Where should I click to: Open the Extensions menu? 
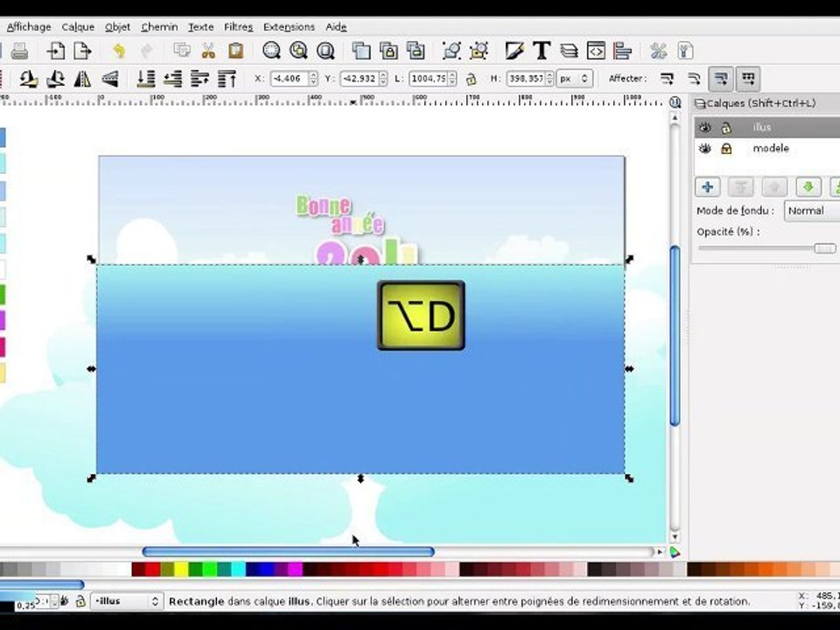coord(289,27)
